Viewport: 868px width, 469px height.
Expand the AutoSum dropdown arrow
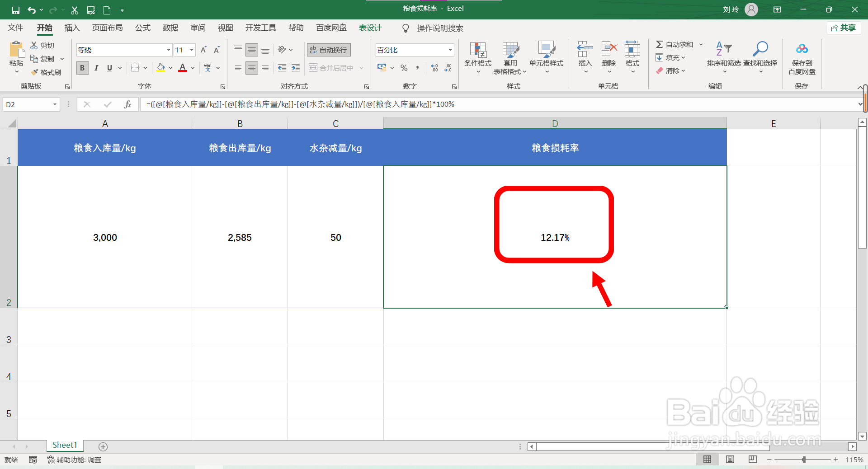point(701,44)
